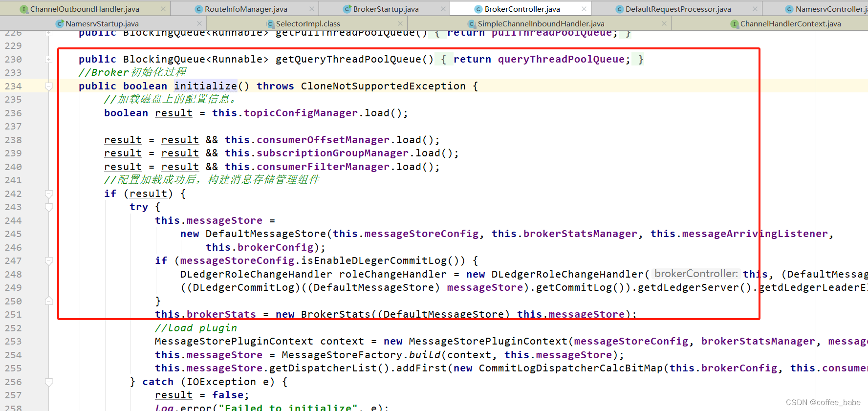Click brokerController parameter hint
The width and height of the screenshot is (868, 411).
(x=696, y=274)
